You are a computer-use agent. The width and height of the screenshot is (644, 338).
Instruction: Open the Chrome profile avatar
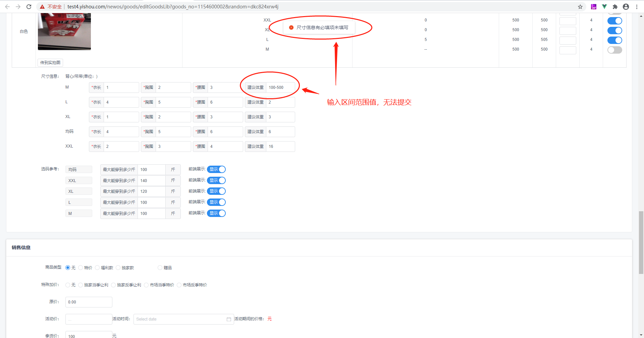[626, 7]
